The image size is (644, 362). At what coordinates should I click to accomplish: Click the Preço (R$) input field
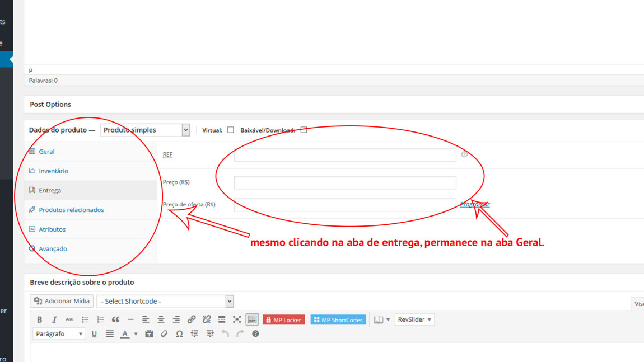[345, 182]
